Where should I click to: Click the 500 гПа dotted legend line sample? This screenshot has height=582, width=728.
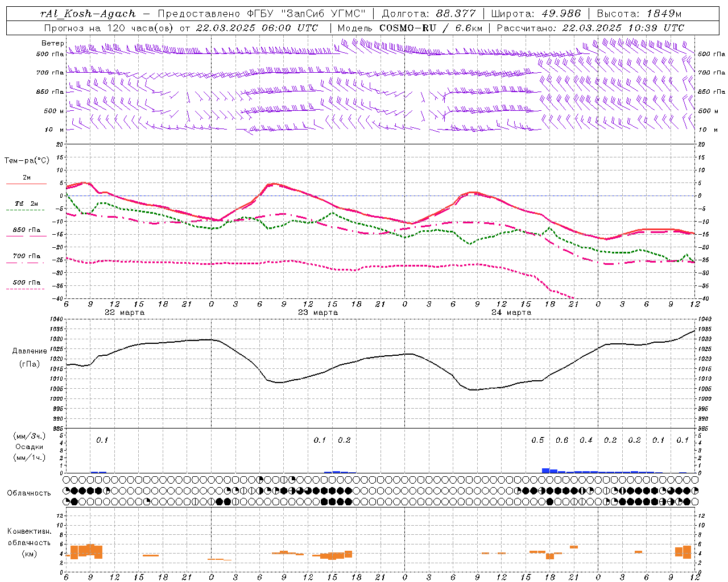[x=25, y=289]
